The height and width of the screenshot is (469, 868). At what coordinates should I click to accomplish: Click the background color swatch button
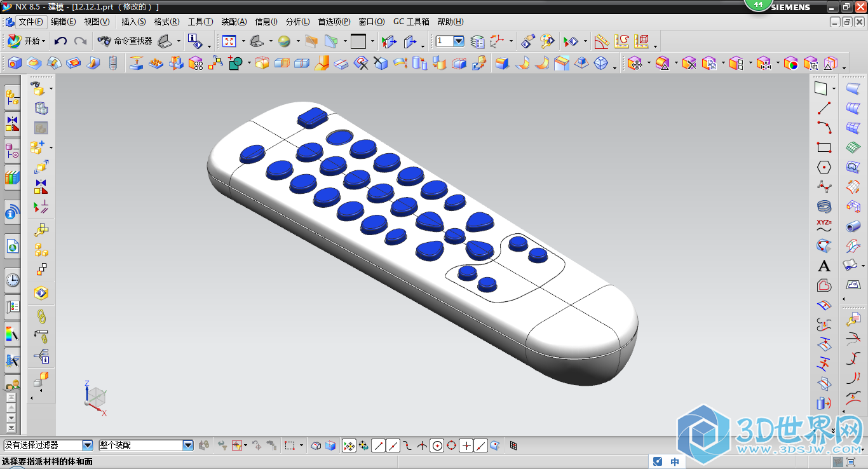click(x=358, y=41)
